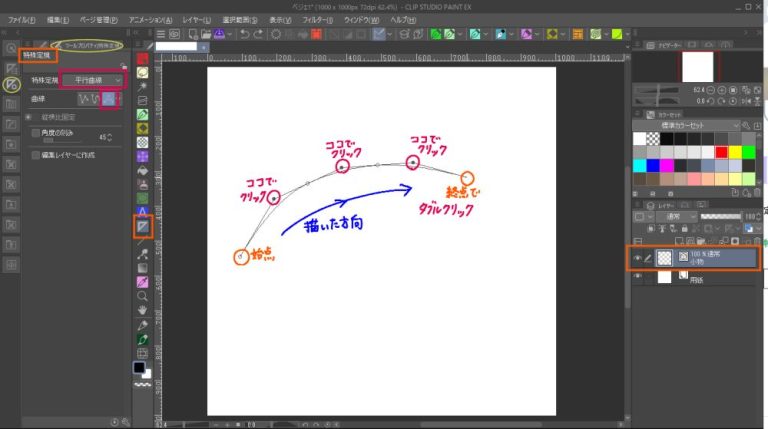768x429 pixels.
Task: Click the navigator canvas thumbnail
Action: click(697, 67)
